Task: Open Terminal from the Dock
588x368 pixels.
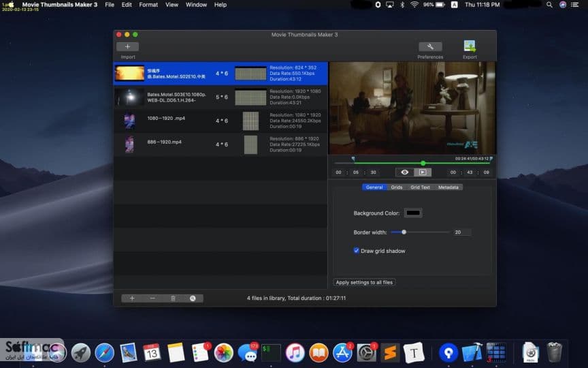Action: (271, 353)
